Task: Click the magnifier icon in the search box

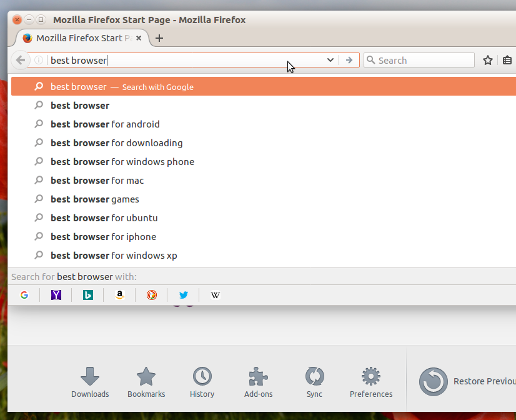Action: (371, 60)
